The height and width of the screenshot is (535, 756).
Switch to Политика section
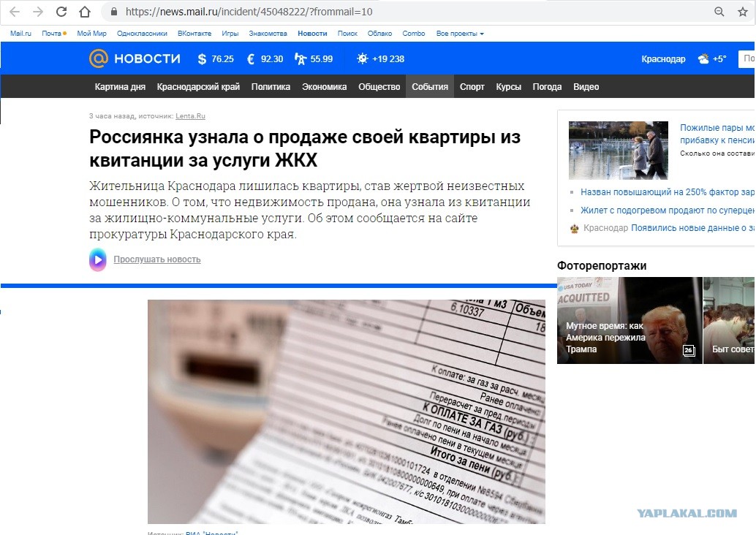tap(271, 87)
